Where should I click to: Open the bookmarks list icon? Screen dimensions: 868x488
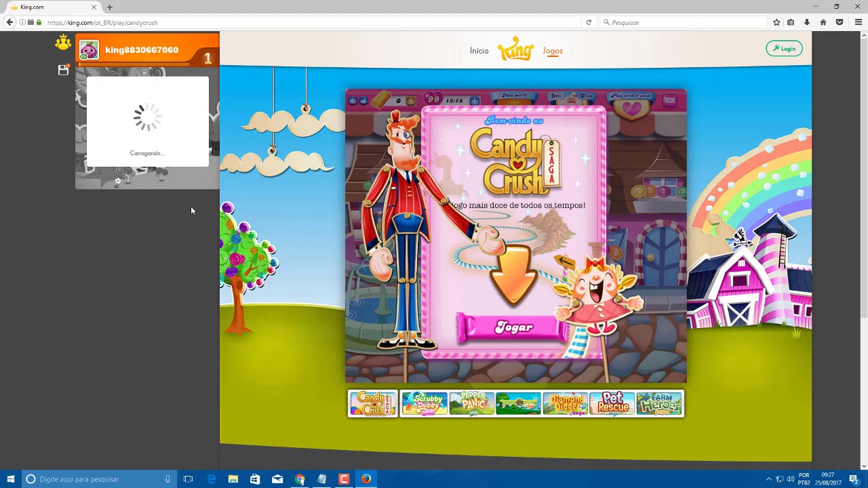[791, 22]
